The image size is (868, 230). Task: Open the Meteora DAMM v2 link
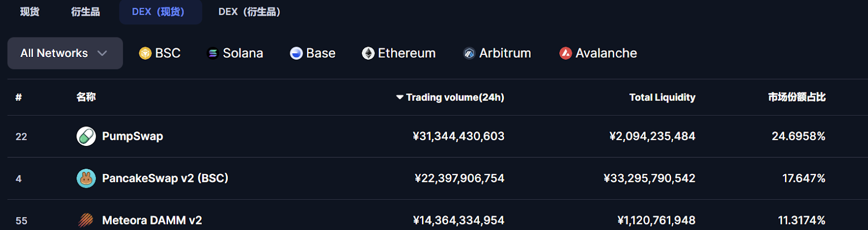[152, 220]
